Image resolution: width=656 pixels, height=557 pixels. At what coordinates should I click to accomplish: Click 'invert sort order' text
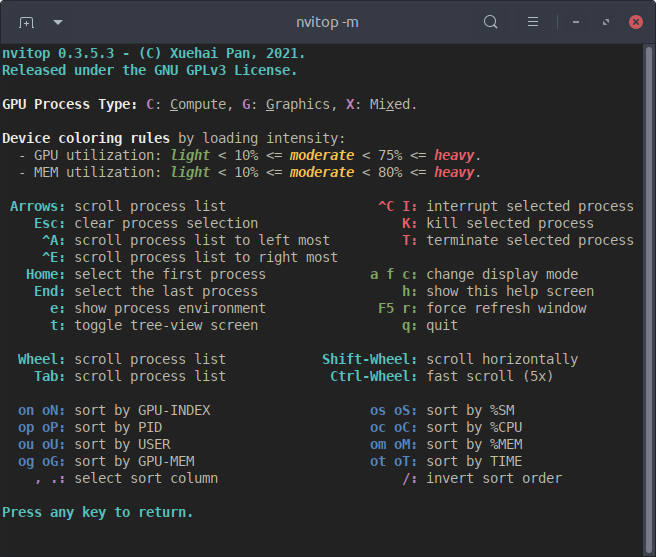pyautogui.click(x=494, y=479)
